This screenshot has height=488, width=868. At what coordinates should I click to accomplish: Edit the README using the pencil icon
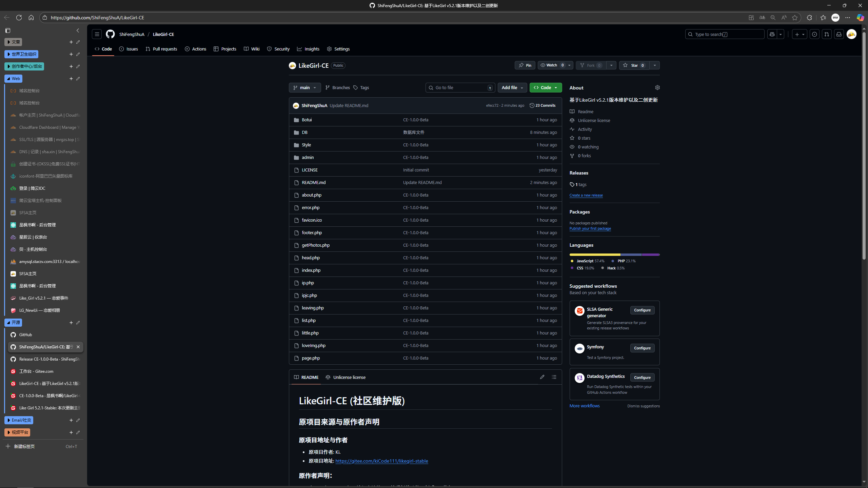pyautogui.click(x=542, y=377)
